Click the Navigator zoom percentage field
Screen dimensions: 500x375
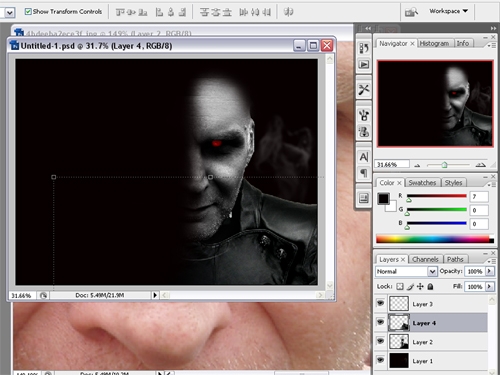pyautogui.click(x=392, y=164)
